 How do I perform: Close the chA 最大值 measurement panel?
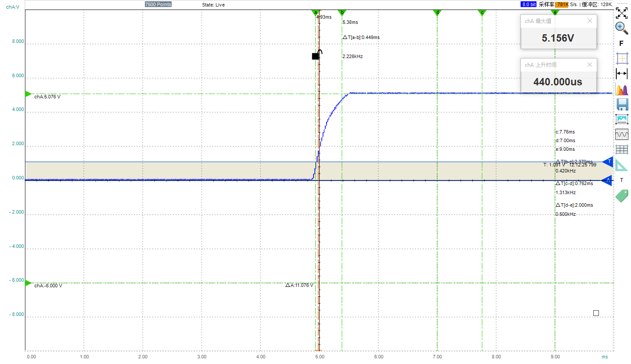pyautogui.click(x=589, y=21)
